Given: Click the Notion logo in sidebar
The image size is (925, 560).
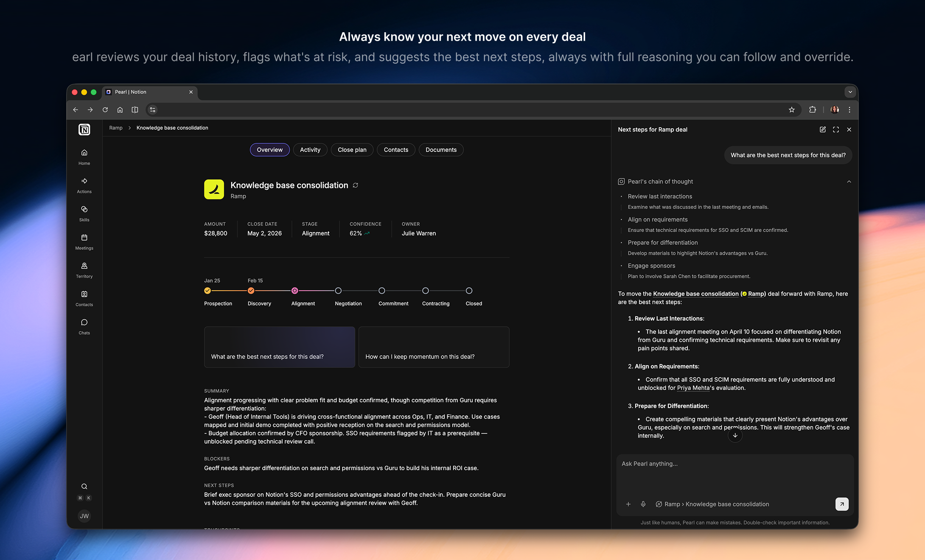Looking at the screenshot, I should point(84,129).
